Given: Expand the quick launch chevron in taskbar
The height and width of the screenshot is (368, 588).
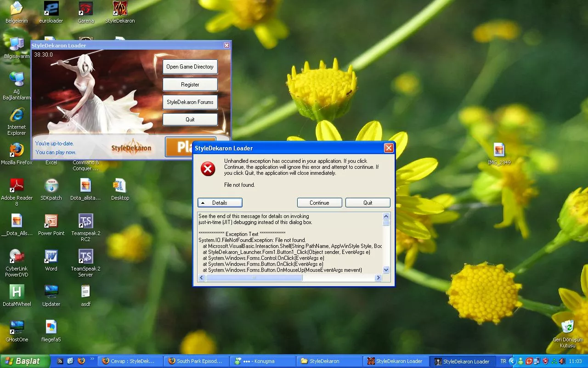Looking at the screenshot, I should click(x=92, y=359).
